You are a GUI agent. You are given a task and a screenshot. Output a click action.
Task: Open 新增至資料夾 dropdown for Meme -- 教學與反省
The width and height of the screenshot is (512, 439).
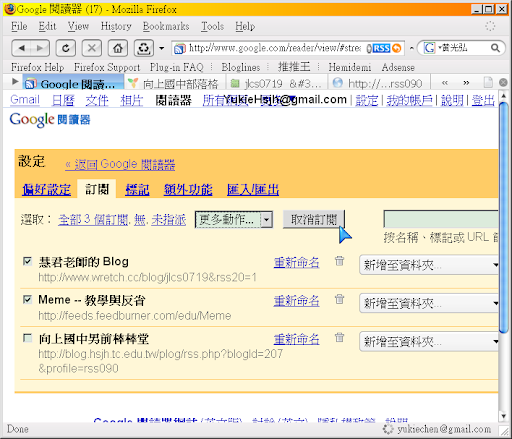coord(429,303)
